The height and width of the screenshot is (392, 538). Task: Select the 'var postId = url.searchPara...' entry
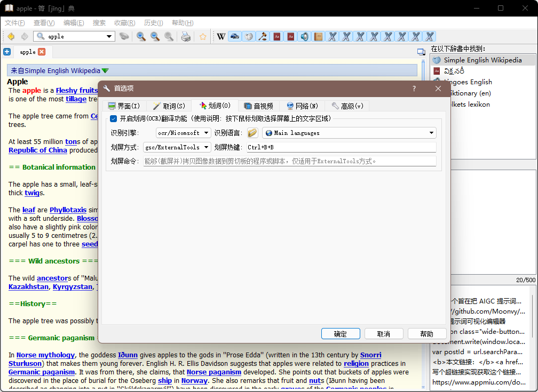click(479, 352)
